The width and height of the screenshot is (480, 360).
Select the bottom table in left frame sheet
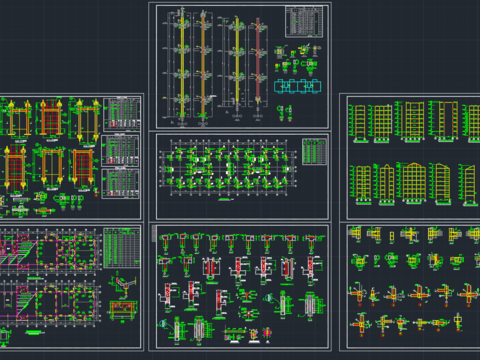click(120, 183)
